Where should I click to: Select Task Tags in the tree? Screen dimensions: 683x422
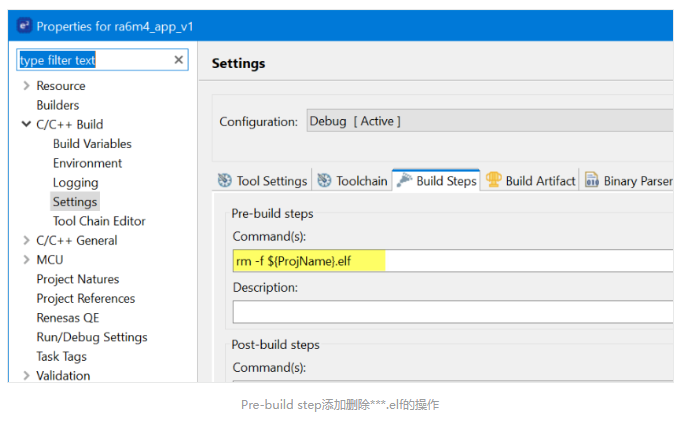[61, 356]
